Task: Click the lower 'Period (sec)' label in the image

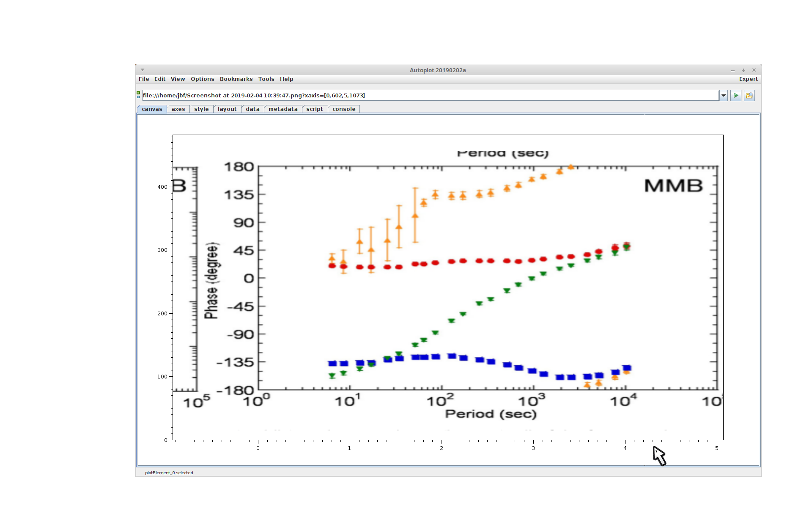Action: (x=491, y=414)
